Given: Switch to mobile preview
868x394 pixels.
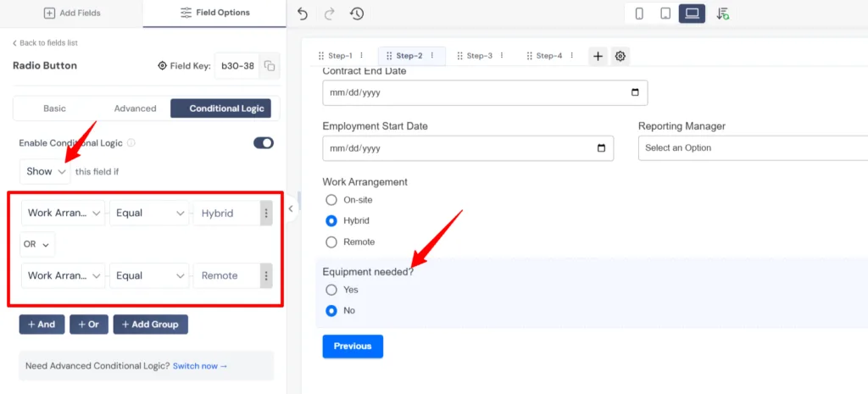Looking at the screenshot, I should pyautogui.click(x=639, y=14).
